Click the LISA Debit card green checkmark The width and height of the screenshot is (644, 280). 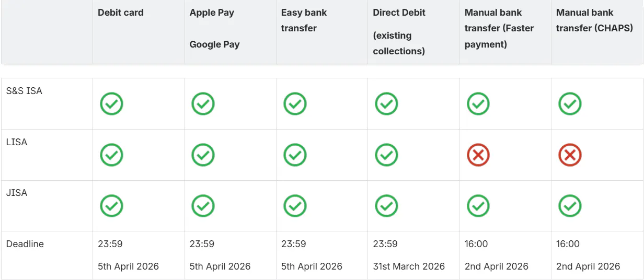(111, 155)
